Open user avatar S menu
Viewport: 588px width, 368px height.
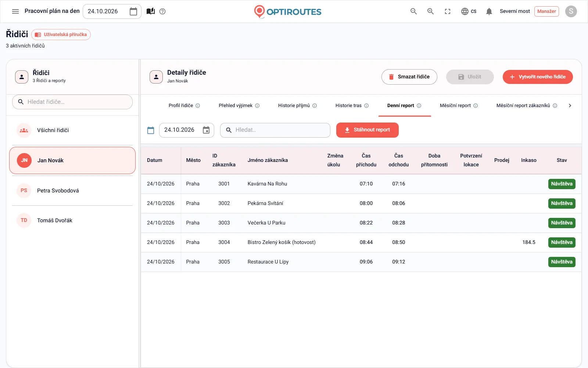pos(571,11)
